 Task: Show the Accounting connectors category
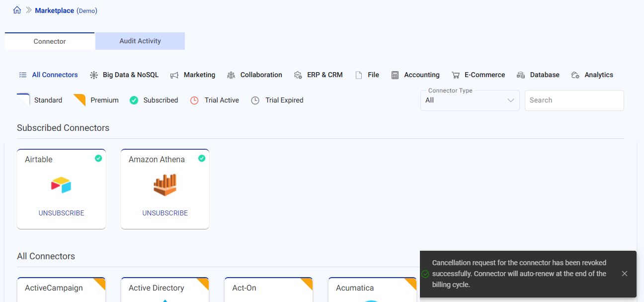pos(415,75)
